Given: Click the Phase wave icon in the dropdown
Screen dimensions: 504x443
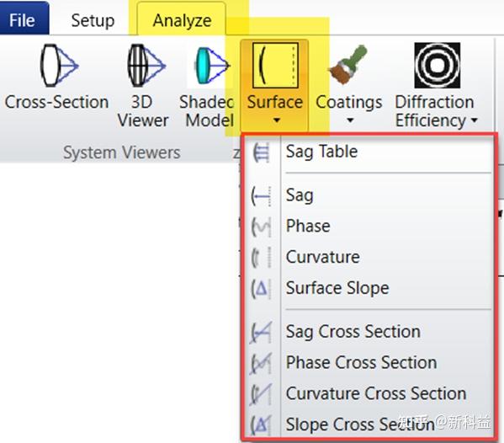Looking at the screenshot, I should [x=262, y=227].
